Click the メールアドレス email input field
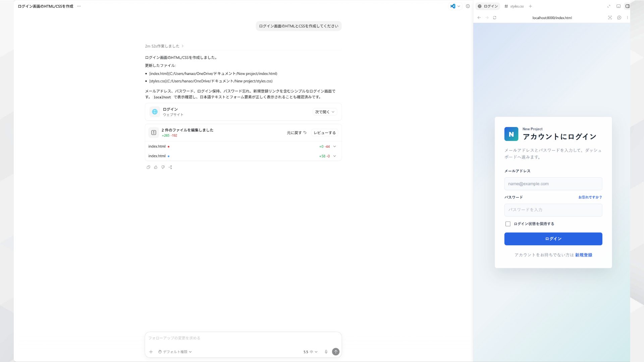 pyautogui.click(x=553, y=184)
